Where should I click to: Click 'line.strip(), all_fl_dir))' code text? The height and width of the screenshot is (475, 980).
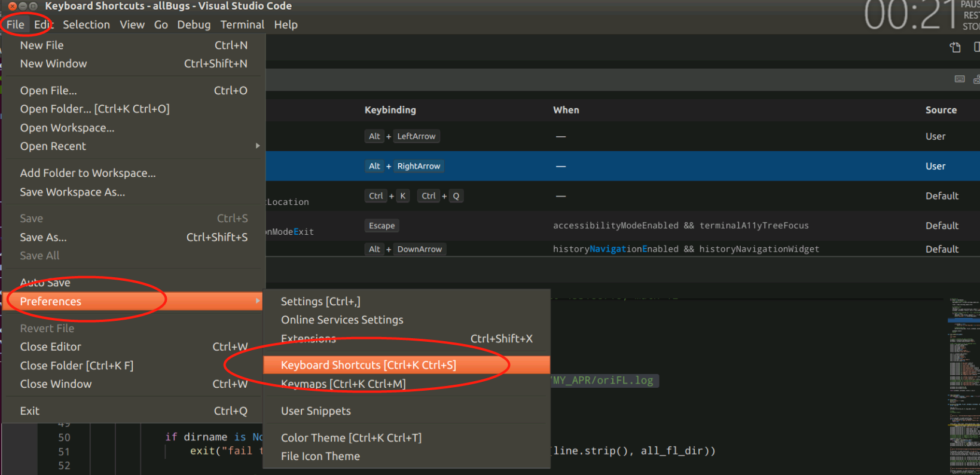[x=634, y=451]
